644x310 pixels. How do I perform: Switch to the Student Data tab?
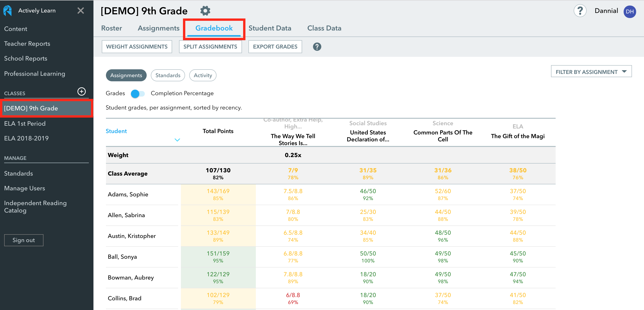pos(270,28)
